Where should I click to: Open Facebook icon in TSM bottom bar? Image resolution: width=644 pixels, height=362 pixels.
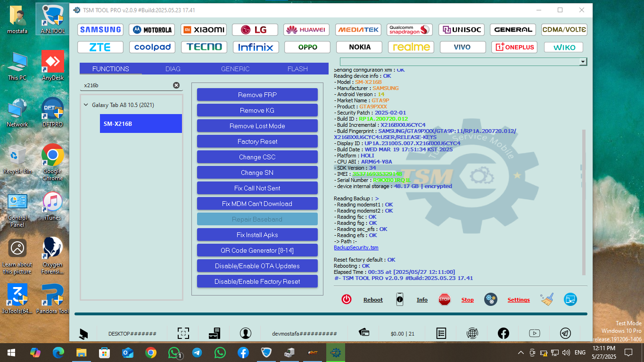tap(504, 333)
